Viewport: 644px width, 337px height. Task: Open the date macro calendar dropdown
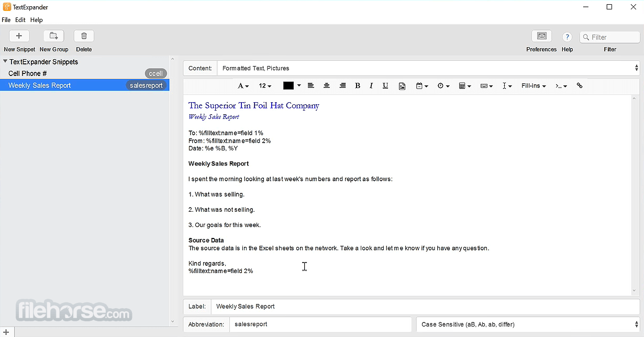[422, 86]
